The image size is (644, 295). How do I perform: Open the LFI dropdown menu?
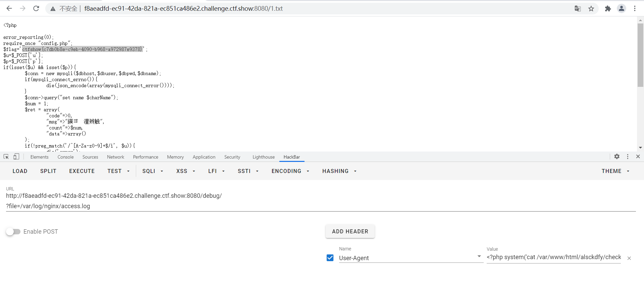[x=216, y=171]
